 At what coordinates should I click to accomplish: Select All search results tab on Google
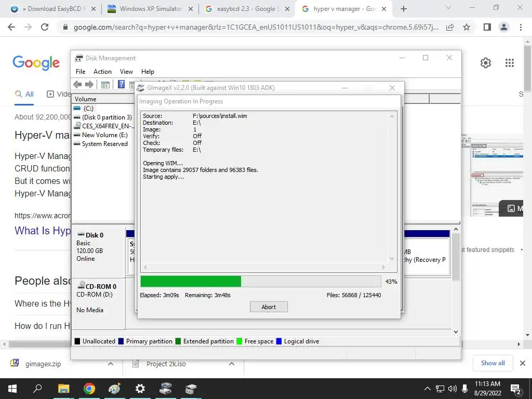tap(24, 94)
